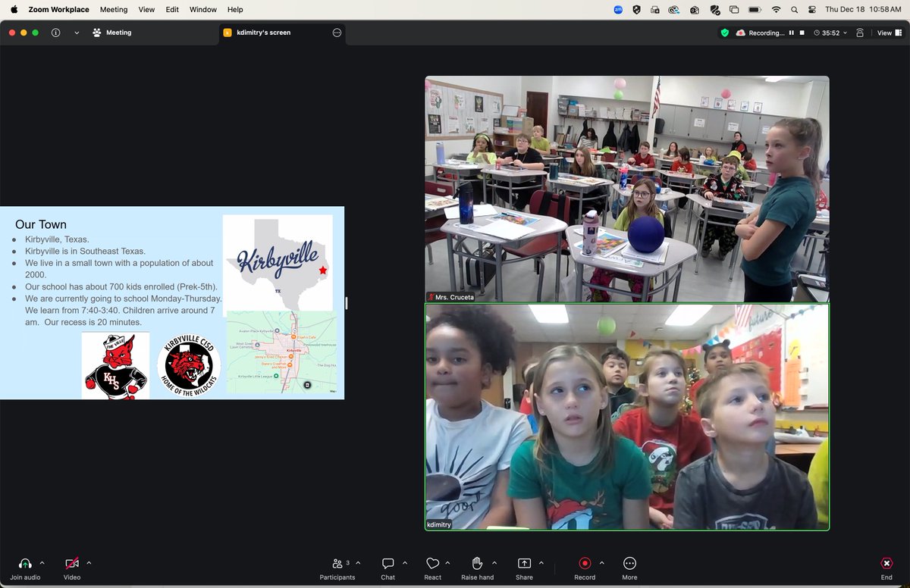Screen dimensions: 910x588
Task: Click the lock icon beside View
Action: (x=859, y=33)
